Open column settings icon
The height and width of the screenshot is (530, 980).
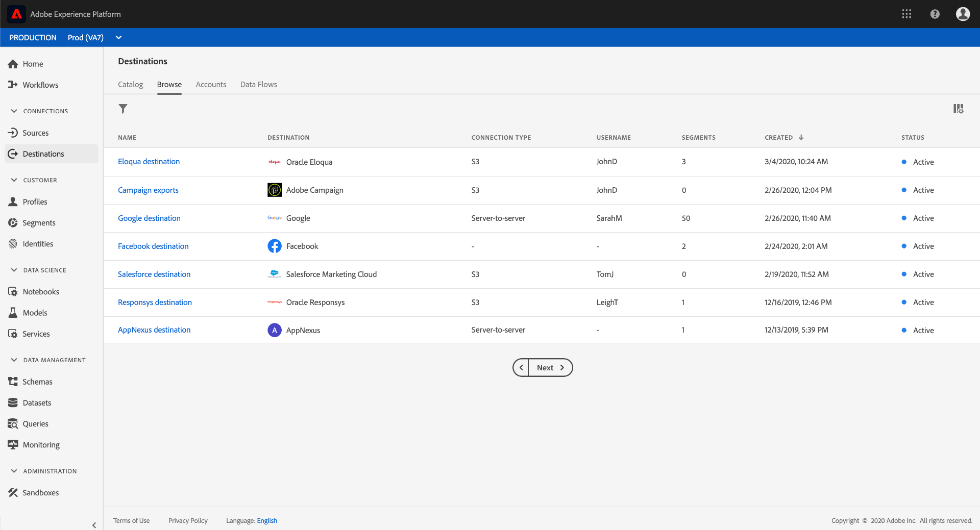(958, 109)
